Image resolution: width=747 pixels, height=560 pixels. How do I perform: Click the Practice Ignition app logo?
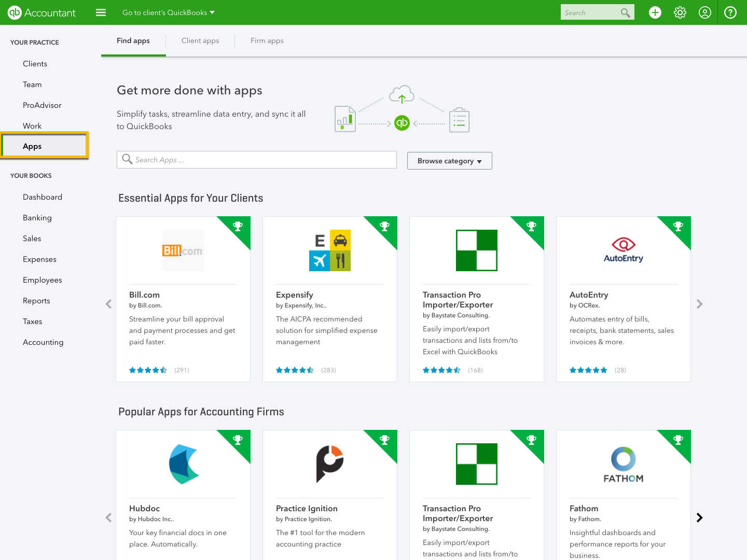(329, 464)
